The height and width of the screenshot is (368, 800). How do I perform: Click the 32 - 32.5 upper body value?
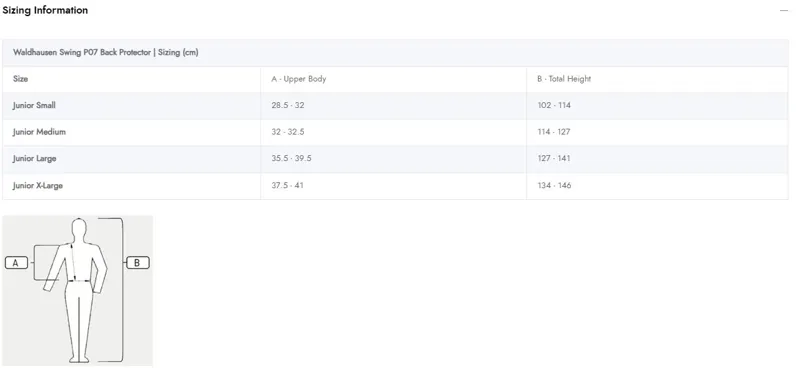tap(288, 132)
